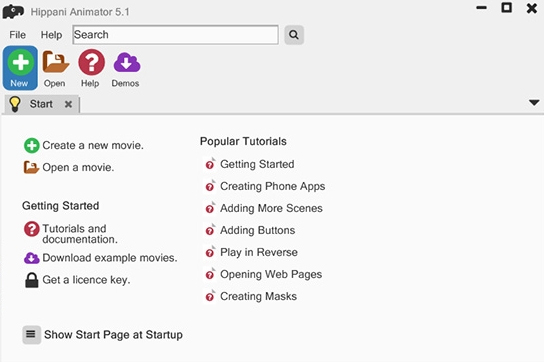Toggle Show Start Page at Startup button
The width and height of the screenshot is (544, 362).
coord(32,335)
